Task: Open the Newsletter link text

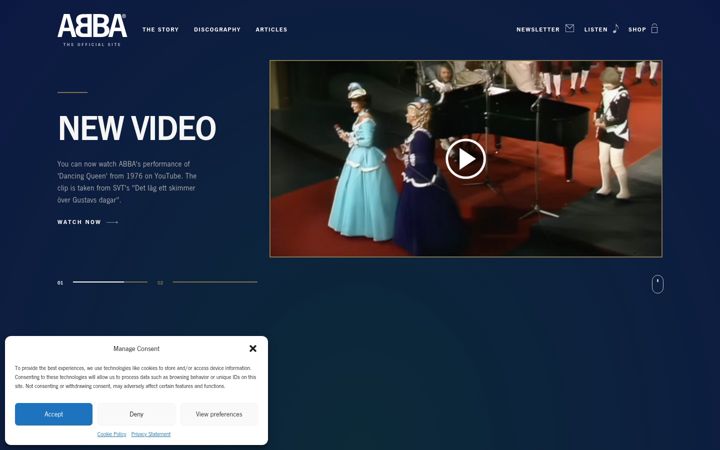Action: 538,29
